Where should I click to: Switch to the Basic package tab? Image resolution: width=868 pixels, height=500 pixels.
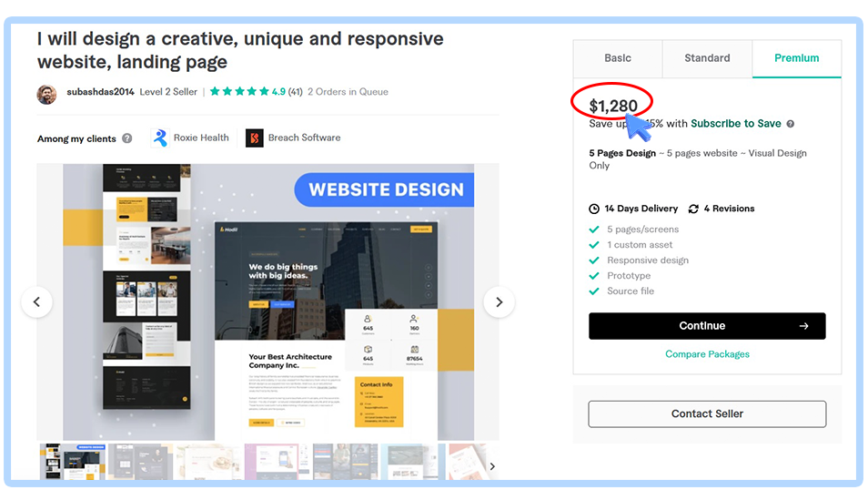click(618, 58)
